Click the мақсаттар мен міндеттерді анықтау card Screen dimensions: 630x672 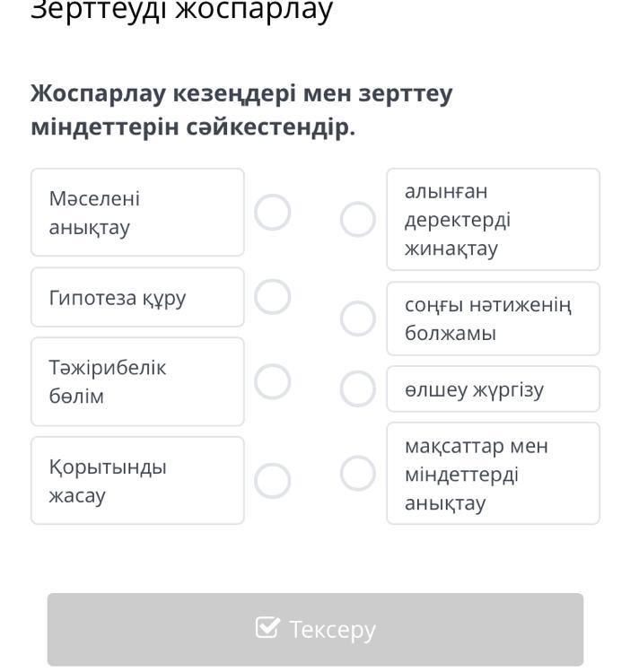[493, 473]
